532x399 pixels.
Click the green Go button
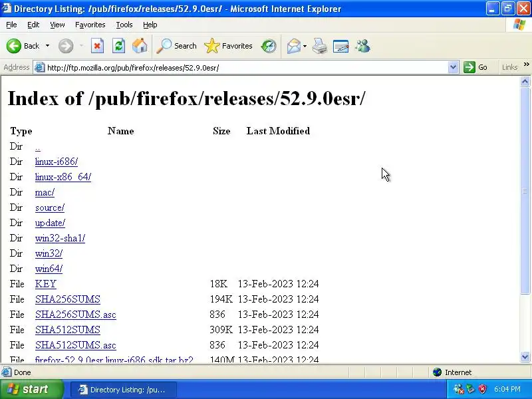pyautogui.click(x=475, y=67)
